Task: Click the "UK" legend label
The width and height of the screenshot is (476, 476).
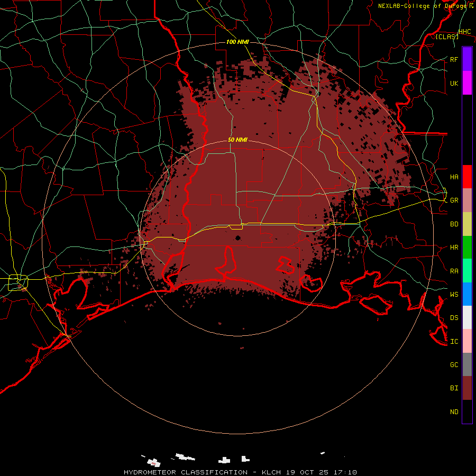Action: (454, 83)
